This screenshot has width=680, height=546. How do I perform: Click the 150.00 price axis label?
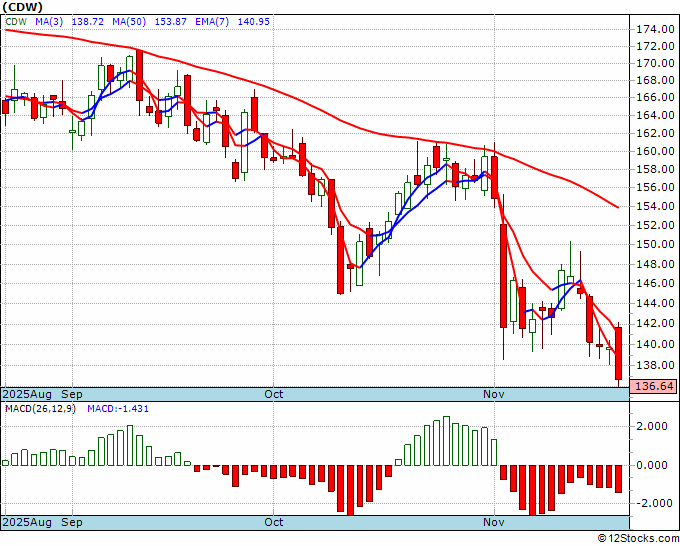655,244
